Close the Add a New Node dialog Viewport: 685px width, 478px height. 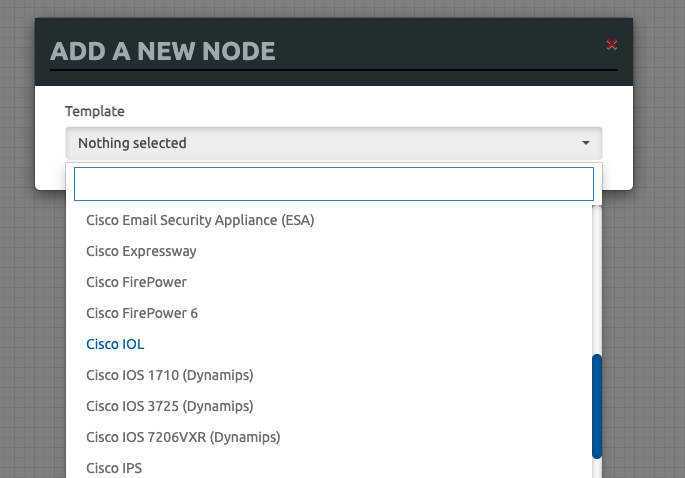pyautogui.click(x=612, y=44)
